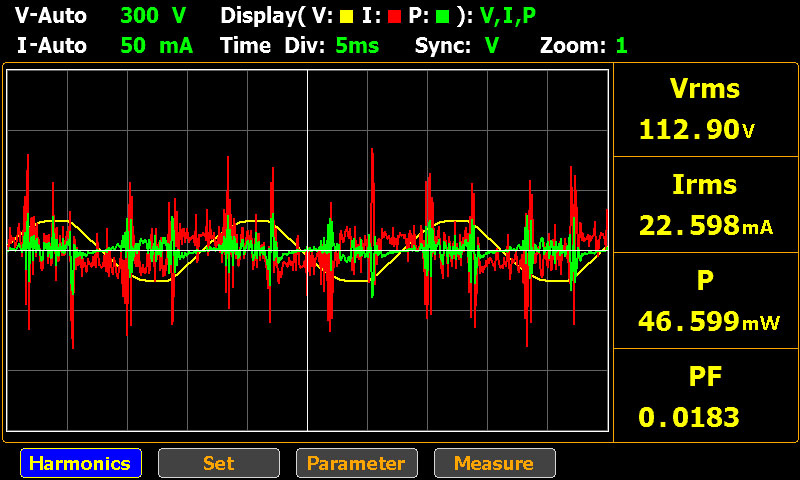The image size is (800, 480).
Task: Change the Zoom value 1
Action: point(621,46)
